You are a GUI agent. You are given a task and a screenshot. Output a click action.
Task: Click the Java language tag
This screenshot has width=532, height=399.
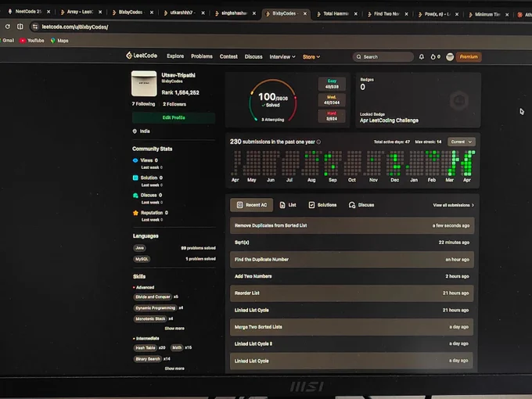pyautogui.click(x=139, y=248)
